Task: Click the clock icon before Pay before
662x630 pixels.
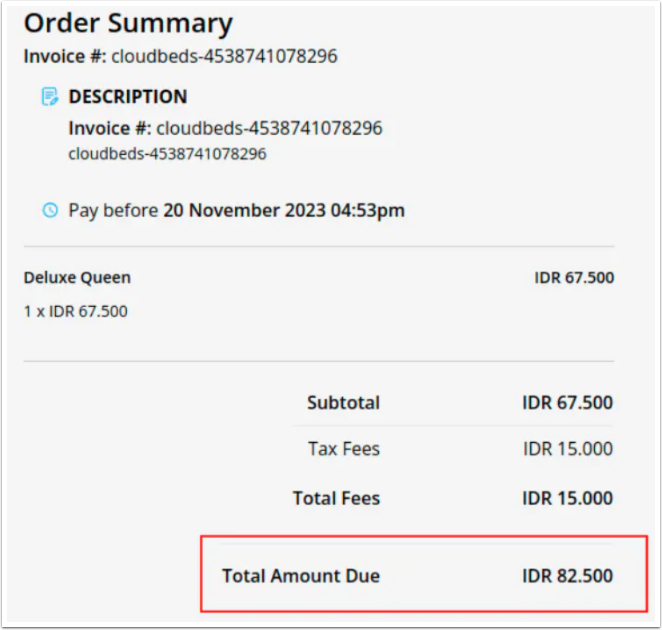Action: coord(50,211)
